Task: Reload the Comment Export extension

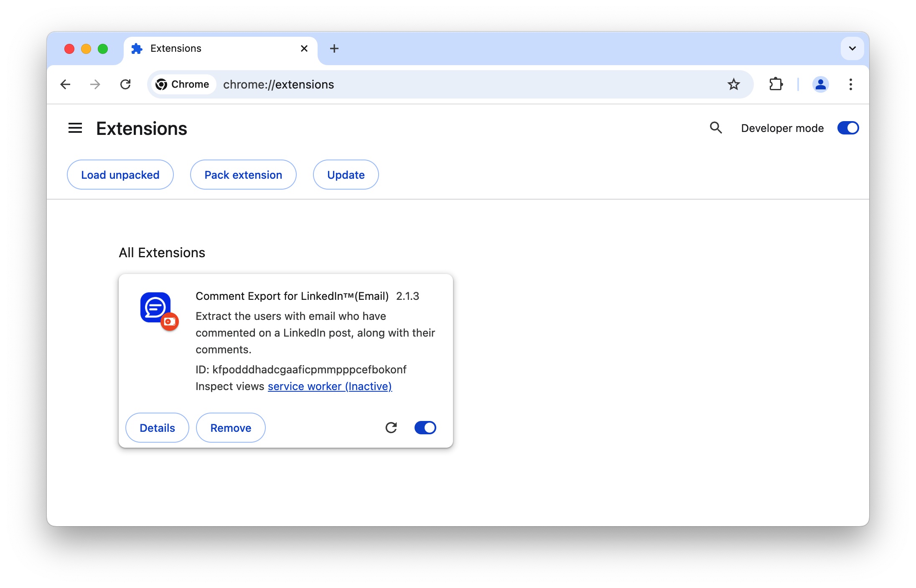Action: pos(391,428)
